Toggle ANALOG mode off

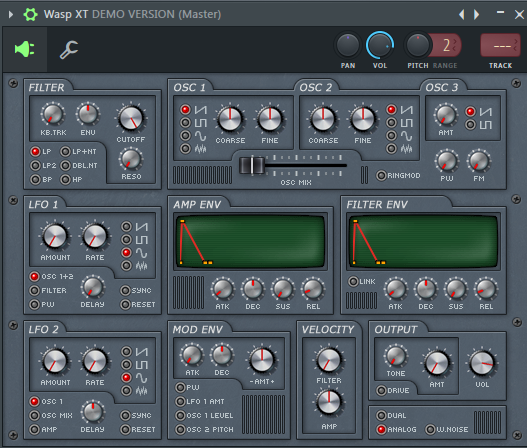(x=381, y=430)
